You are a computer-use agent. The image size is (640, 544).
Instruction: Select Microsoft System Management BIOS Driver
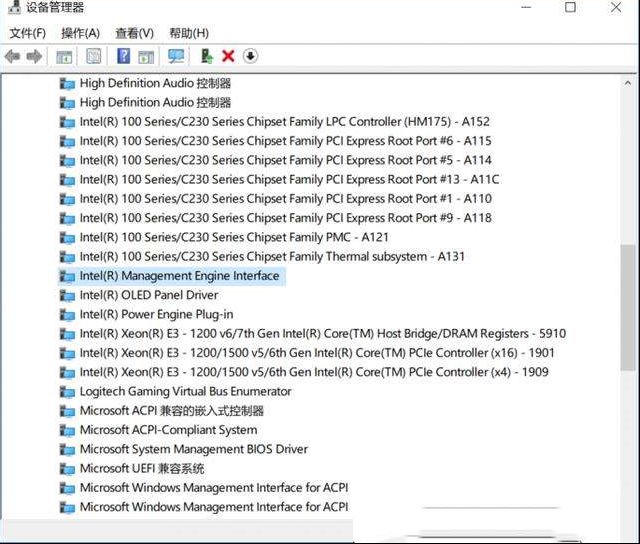point(193,449)
